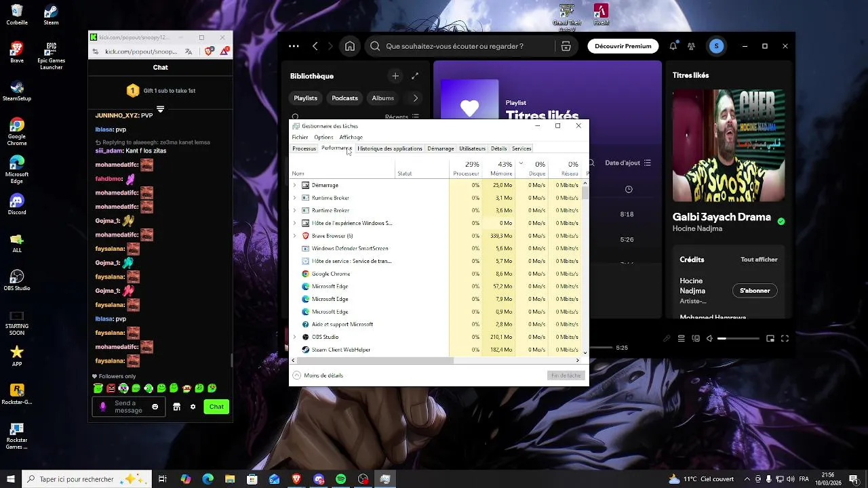Toggle Playlists filter chip in Spotify library

click(305, 98)
